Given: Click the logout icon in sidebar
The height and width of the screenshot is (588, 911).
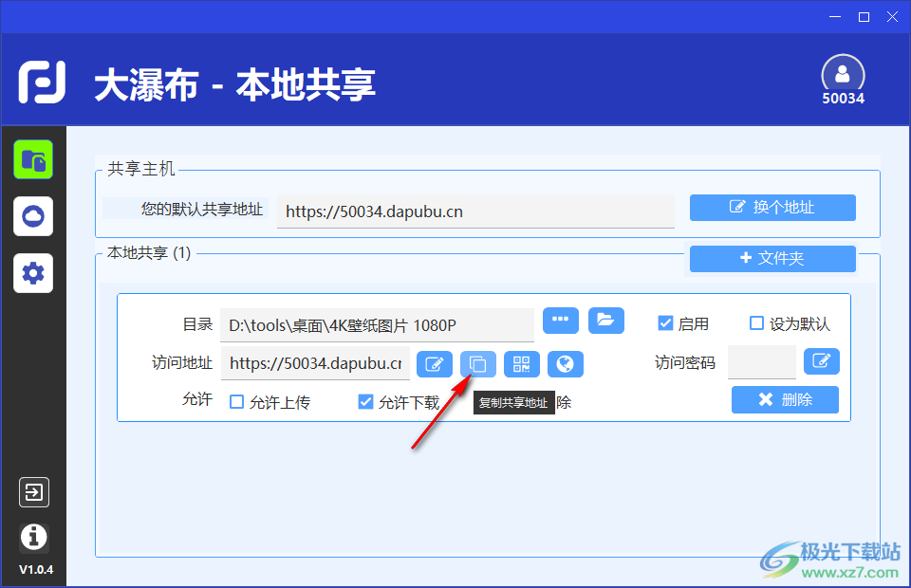Looking at the screenshot, I should point(33,492).
